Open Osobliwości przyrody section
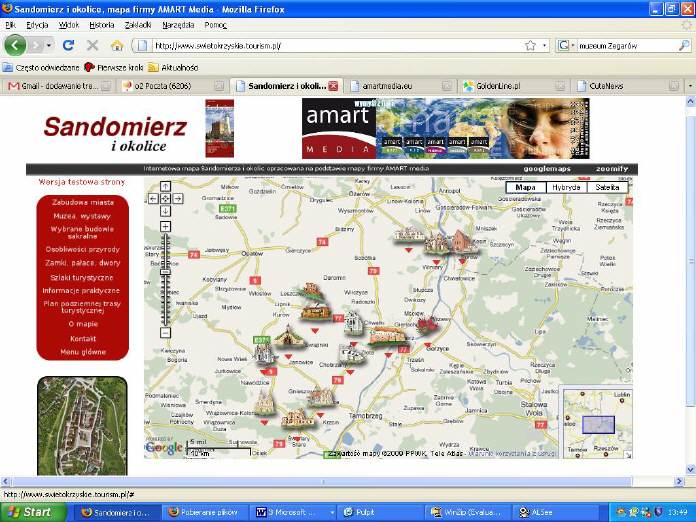 (83, 249)
